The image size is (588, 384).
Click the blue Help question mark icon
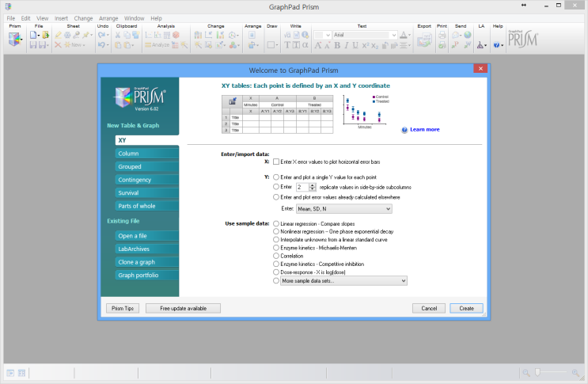(496, 45)
